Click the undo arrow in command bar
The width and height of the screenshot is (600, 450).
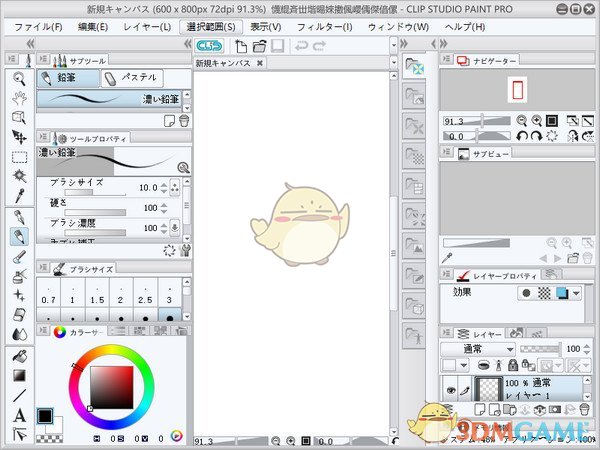[301, 46]
